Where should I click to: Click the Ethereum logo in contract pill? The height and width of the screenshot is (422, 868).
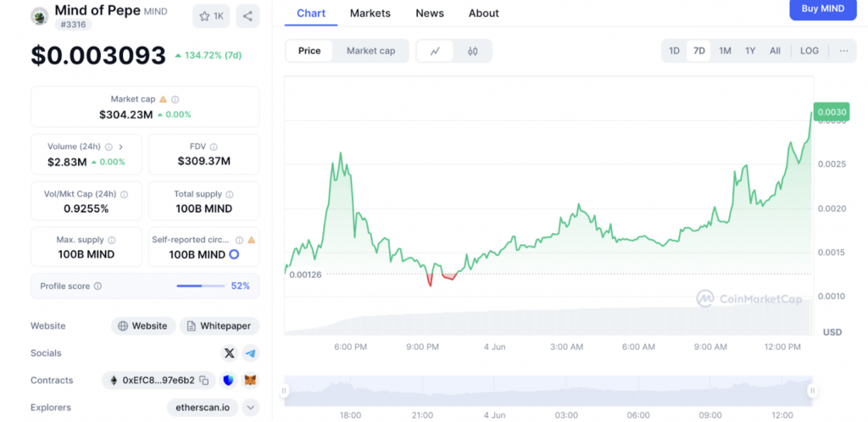tap(114, 380)
